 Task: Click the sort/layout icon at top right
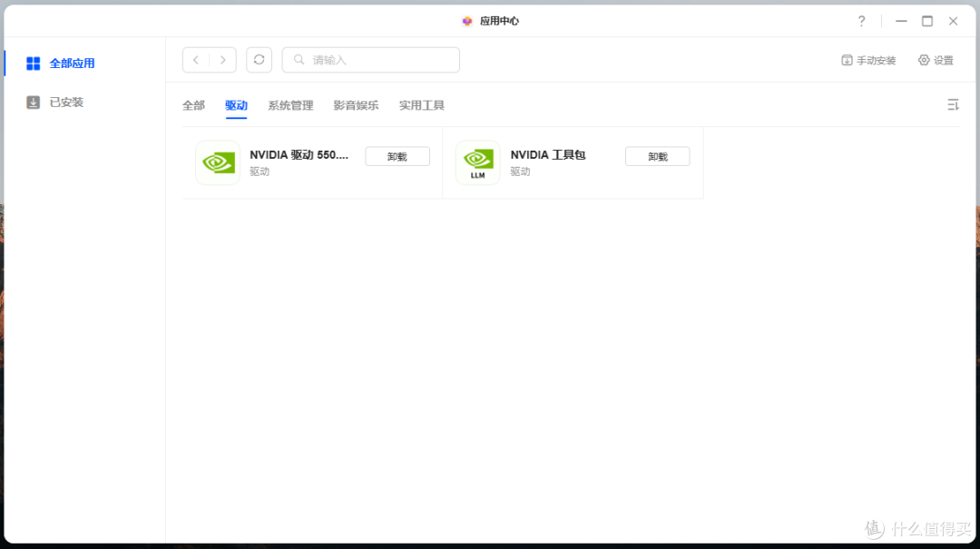point(953,104)
